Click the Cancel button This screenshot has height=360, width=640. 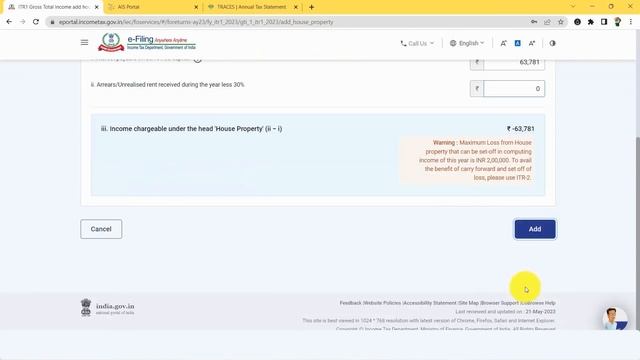pos(101,229)
